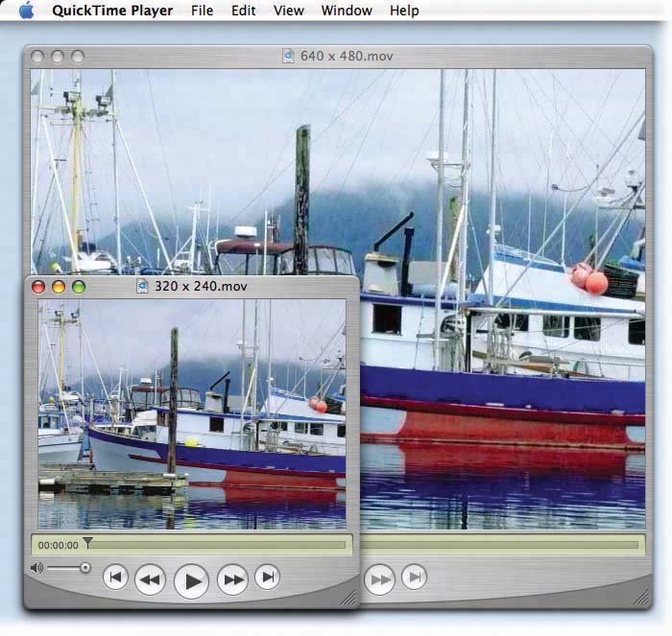The height and width of the screenshot is (636, 672).
Task: Click the 640 x 480.mov timeline scrub bar
Action: [x=499, y=545]
